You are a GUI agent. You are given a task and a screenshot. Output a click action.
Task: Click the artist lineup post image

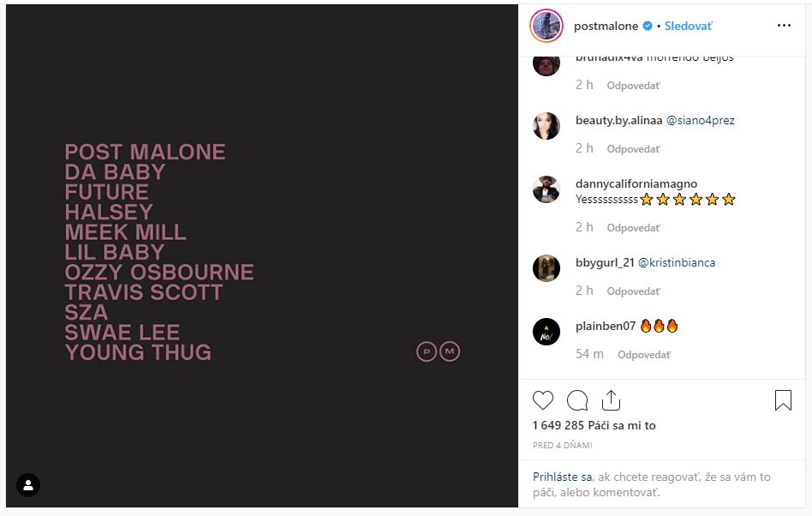point(261,255)
